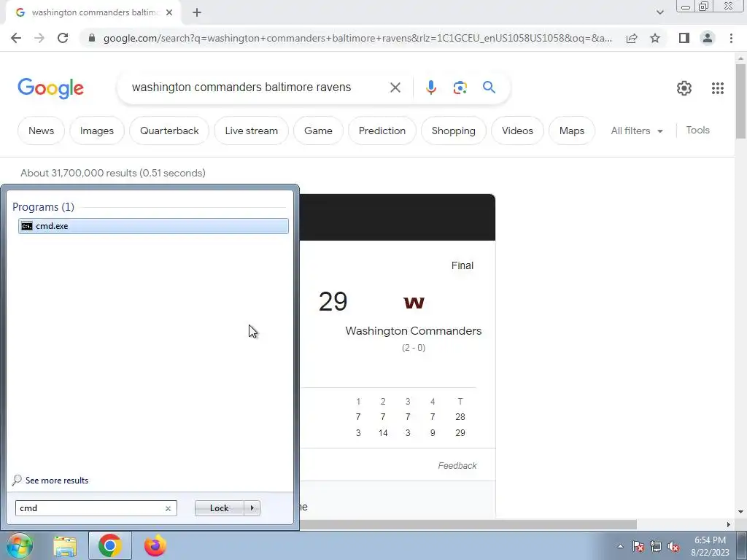Click the Commanders (2 - 0) record text

[x=414, y=348]
